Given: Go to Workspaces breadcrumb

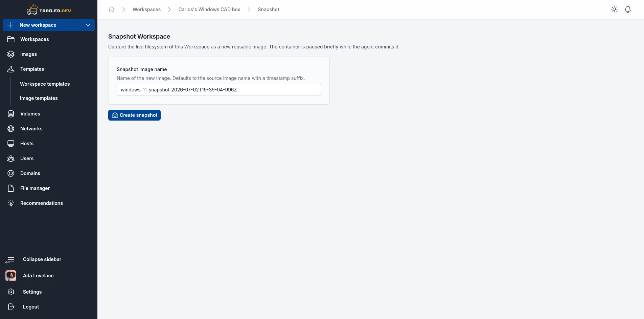Looking at the screenshot, I should coord(146,9).
